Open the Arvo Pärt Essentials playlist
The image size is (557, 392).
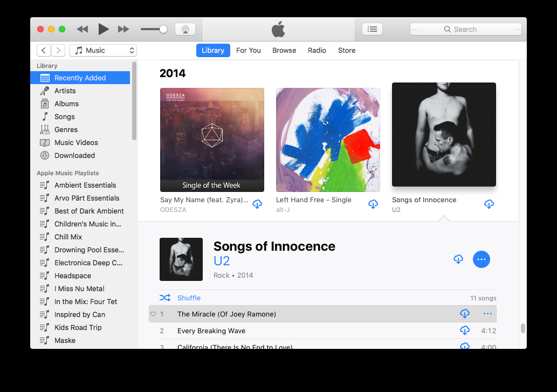click(x=80, y=198)
